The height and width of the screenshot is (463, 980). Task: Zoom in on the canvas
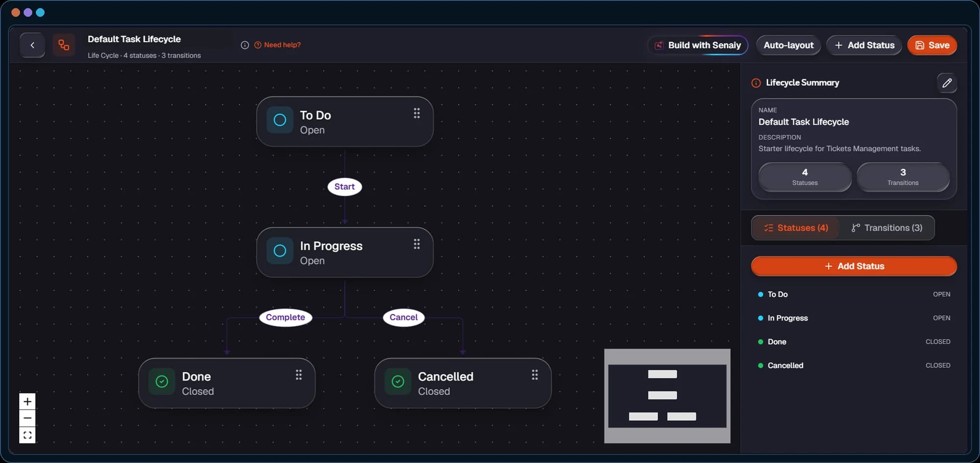coord(27,402)
